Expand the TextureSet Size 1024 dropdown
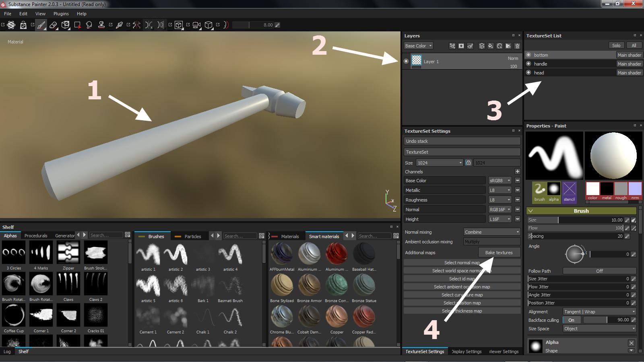644x362 pixels. [440, 163]
